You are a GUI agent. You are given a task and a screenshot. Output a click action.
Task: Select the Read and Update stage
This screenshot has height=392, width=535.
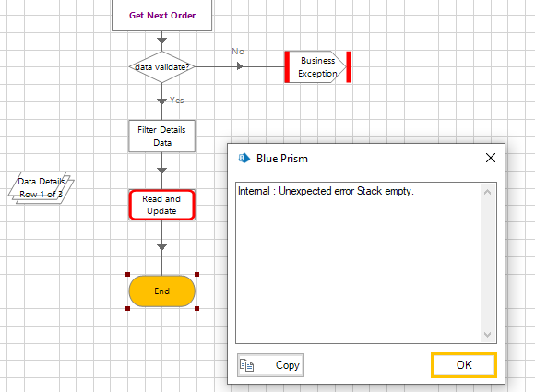pyautogui.click(x=161, y=205)
